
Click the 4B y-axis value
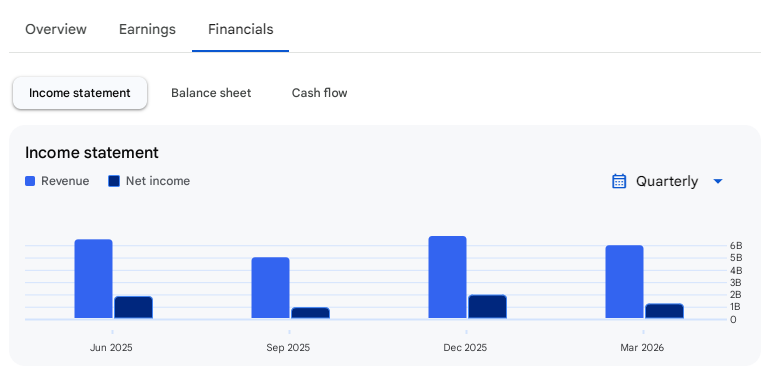[x=736, y=270]
